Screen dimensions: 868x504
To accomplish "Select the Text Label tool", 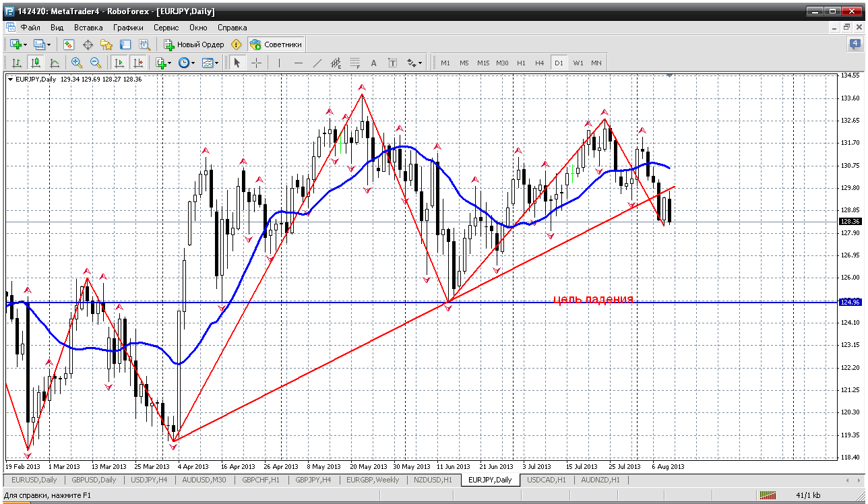I will point(393,63).
